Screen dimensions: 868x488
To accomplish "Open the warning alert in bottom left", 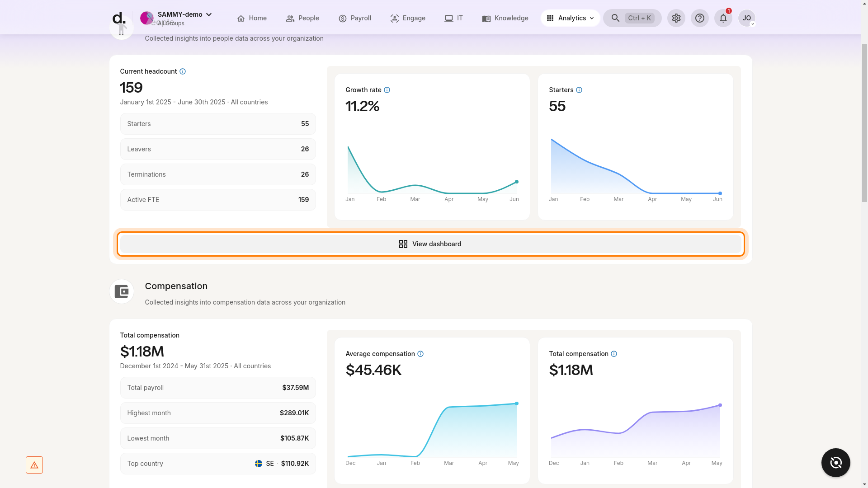I will coord(34,465).
